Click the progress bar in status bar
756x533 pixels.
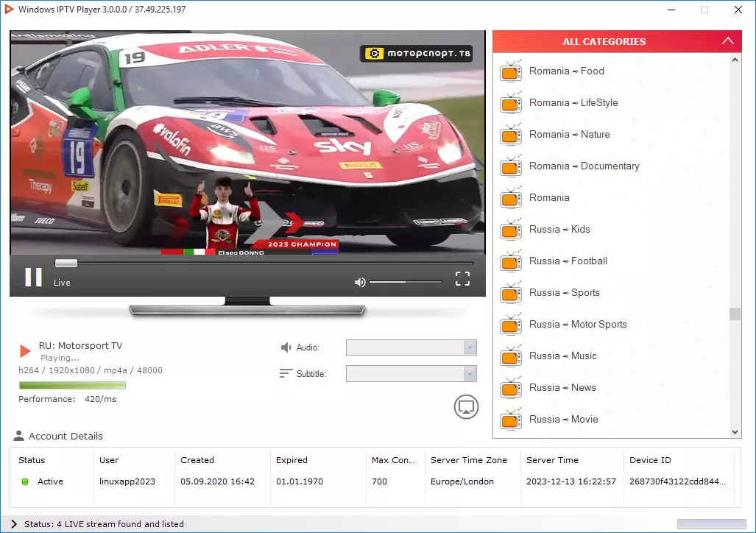pos(712,524)
